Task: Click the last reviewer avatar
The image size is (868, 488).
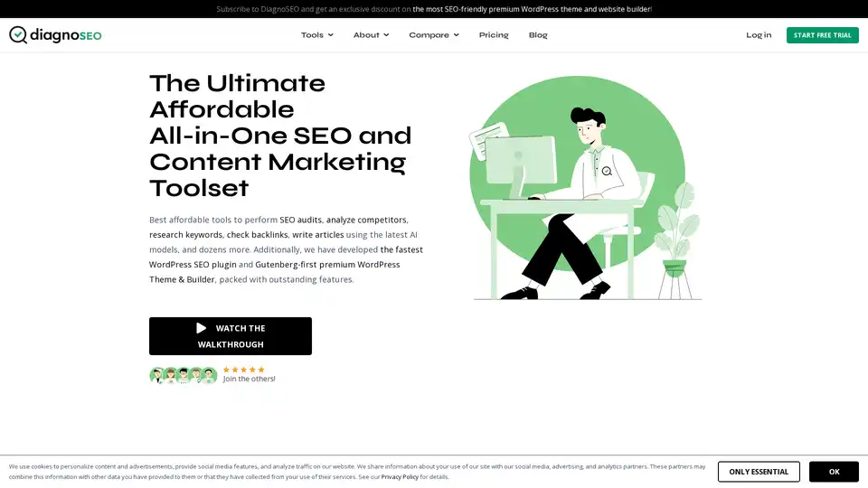Action: pyautogui.click(x=209, y=376)
